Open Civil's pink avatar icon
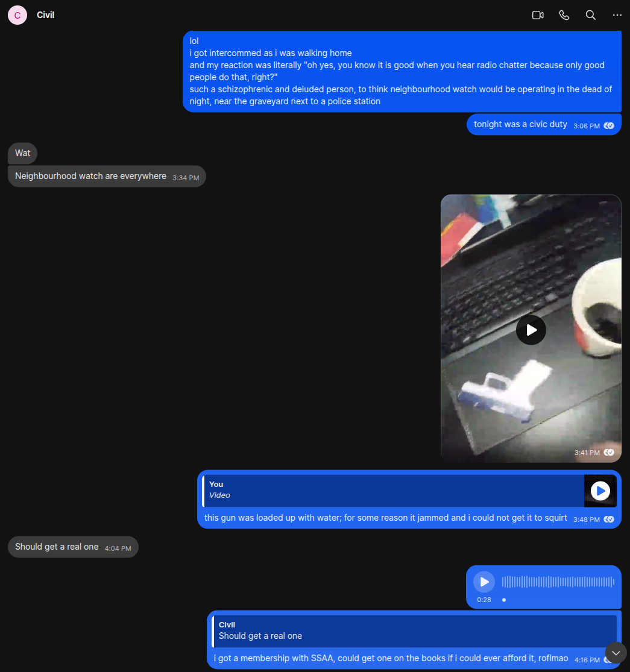The image size is (630, 672). click(17, 15)
